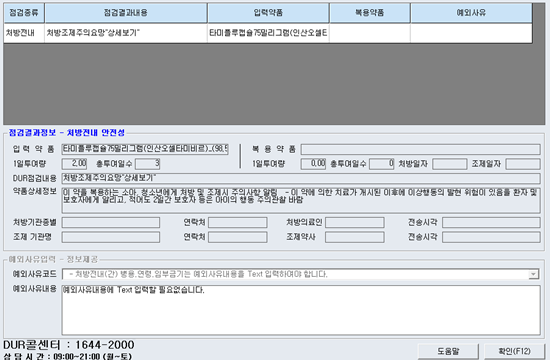Screen dimensions: 550x360
Task: Select the 점검종류 column header
Action: (24, 13)
